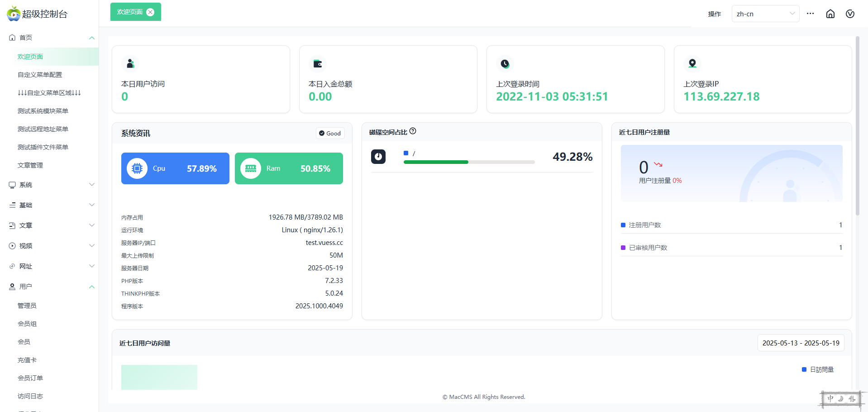This screenshot has width=868, height=412.
Task: Toggle the 注册用户数 legend item
Action: [x=641, y=225]
